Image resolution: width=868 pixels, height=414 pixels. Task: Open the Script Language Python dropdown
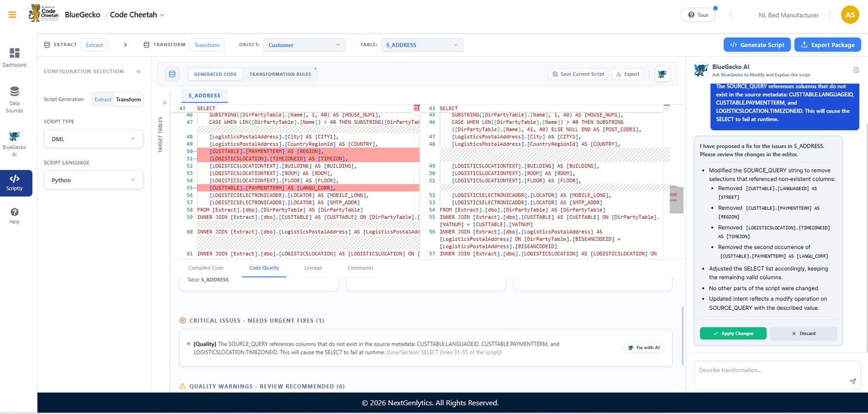(94, 180)
